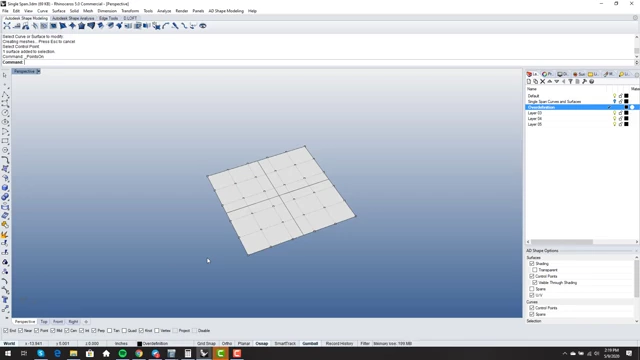
Task: Select the polyline tool in left sidebar
Action: click(5, 94)
